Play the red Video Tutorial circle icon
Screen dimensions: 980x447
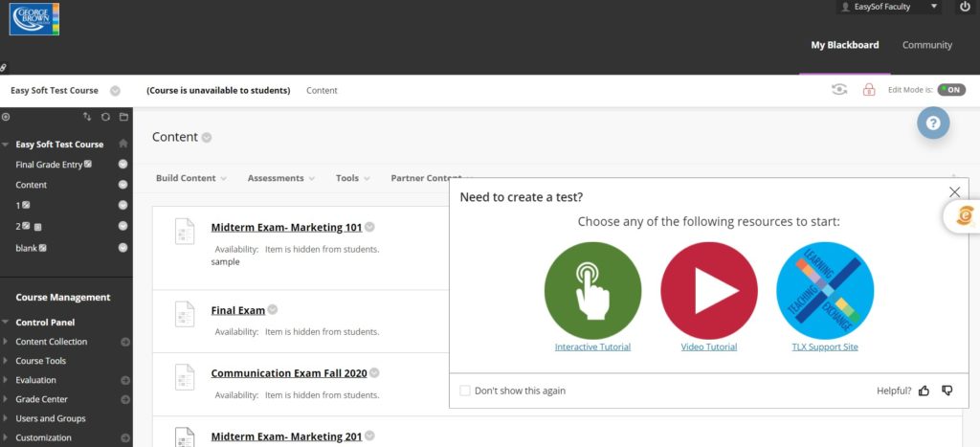(709, 291)
